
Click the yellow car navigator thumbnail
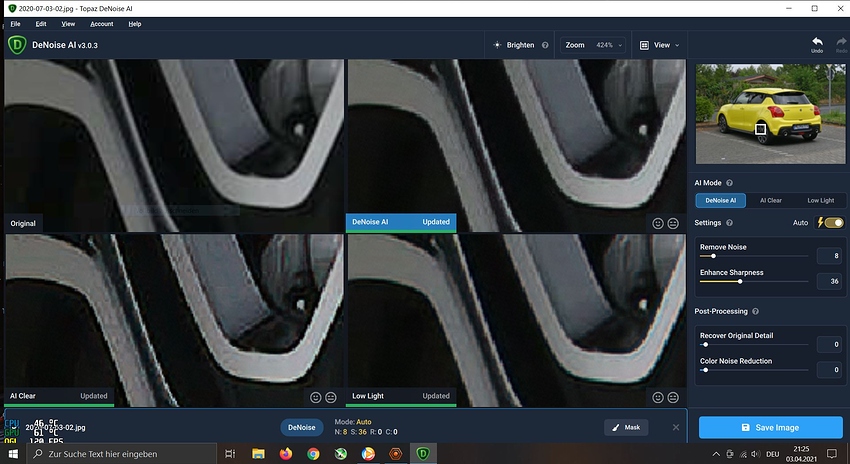pos(770,114)
